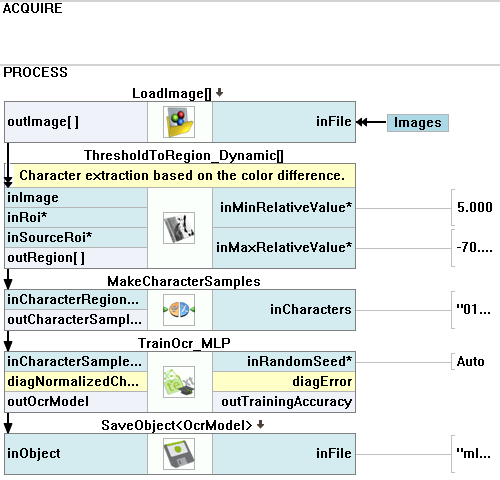This screenshot has height=480, width=500.
Task: Select the outTrainingAccuracy output port
Action: point(284,402)
